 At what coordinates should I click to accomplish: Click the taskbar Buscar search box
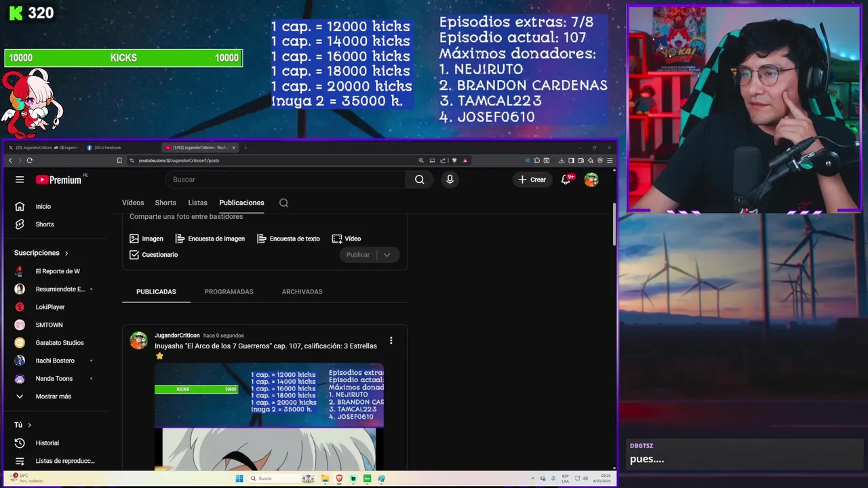[282, 479]
